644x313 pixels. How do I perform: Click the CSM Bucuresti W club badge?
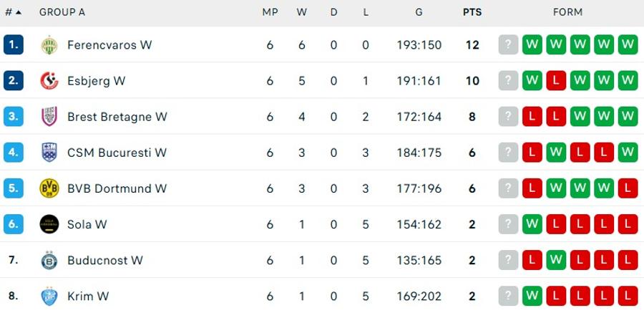[x=49, y=152]
